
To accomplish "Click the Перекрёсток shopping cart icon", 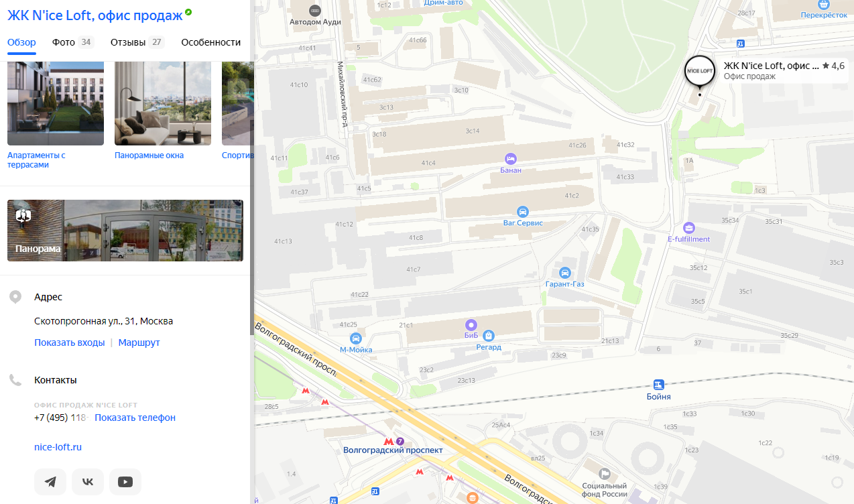I will [824, 3].
